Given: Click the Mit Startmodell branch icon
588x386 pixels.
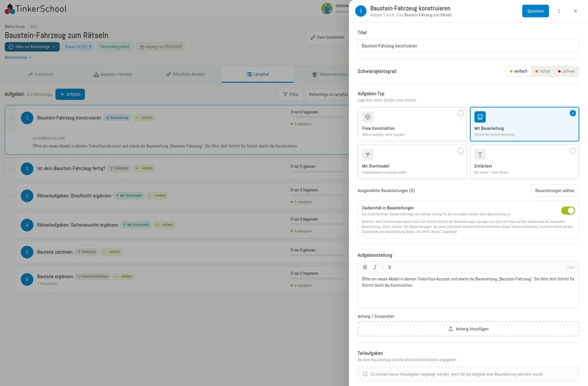Looking at the screenshot, I should (368, 155).
